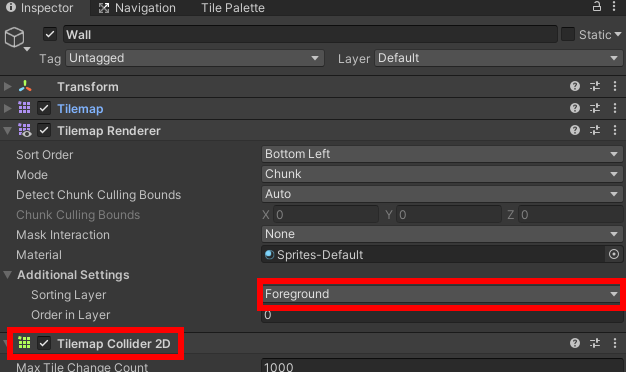Image resolution: width=626 pixels, height=372 pixels.
Task: Open the Tilemap component's three-dot menu
Action: 615,108
